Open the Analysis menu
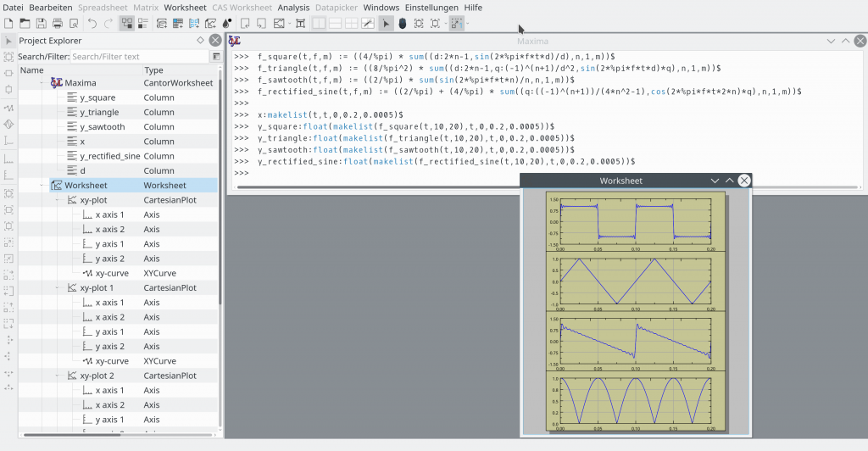 pyautogui.click(x=293, y=8)
